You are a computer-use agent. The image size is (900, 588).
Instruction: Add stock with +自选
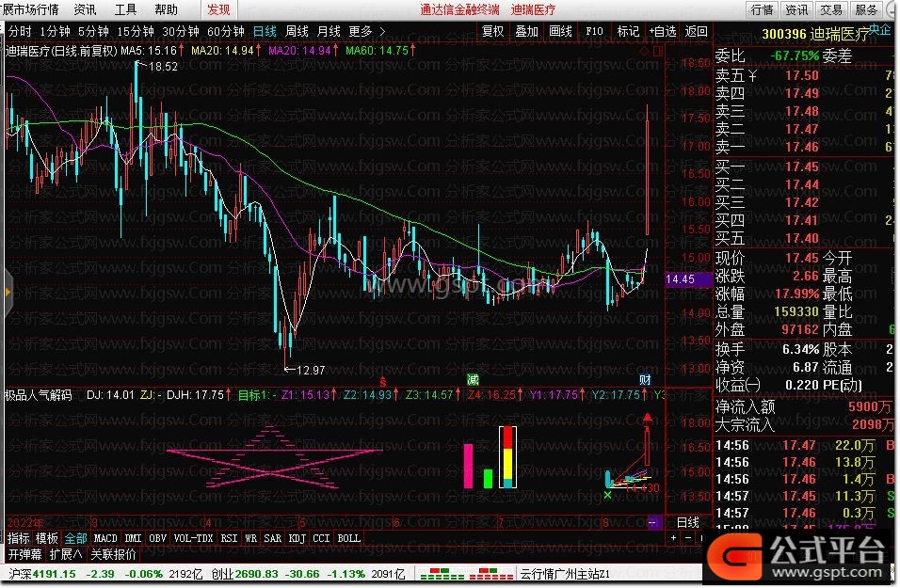[x=663, y=31]
